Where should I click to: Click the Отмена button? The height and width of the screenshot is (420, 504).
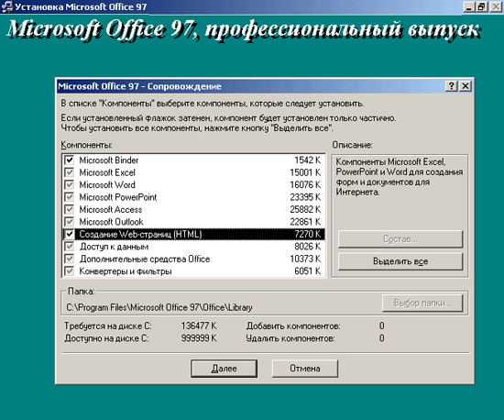(x=305, y=369)
